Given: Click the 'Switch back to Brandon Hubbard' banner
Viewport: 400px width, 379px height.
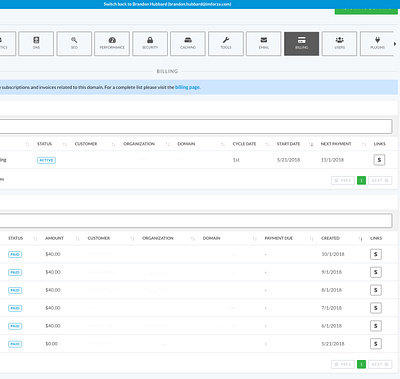Looking at the screenshot, I should pos(167,4).
